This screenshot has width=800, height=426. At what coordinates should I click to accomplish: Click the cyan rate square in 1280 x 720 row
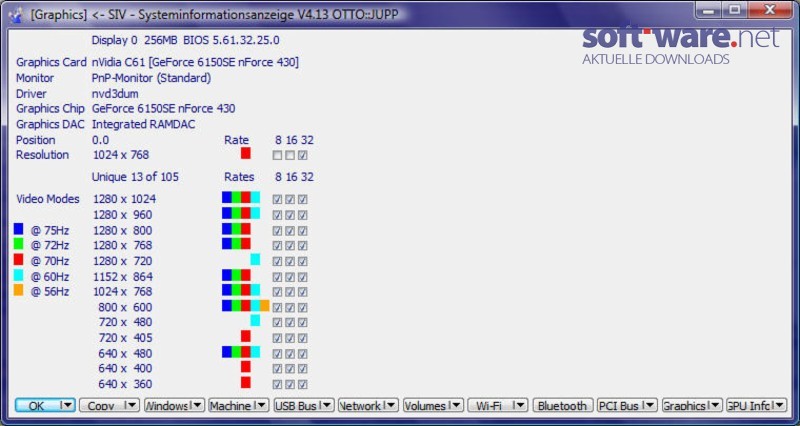pyautogui.click(x=255, y=260)
